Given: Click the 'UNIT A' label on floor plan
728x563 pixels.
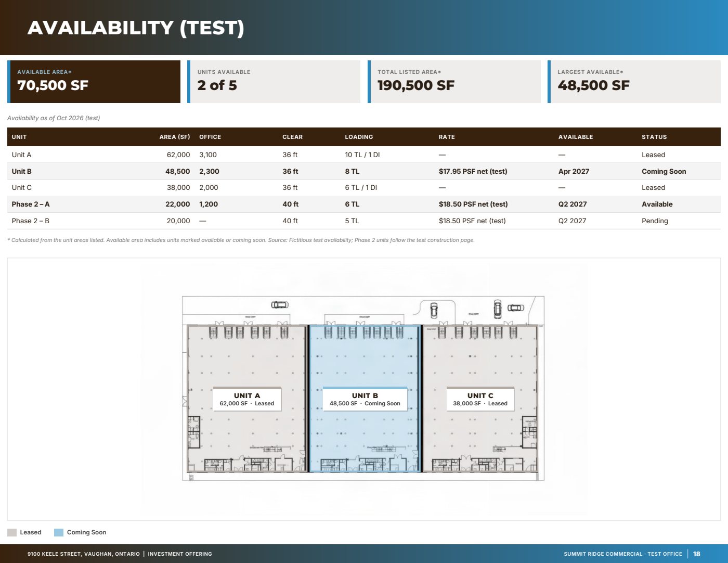Looking at the screenshot, I should pos(247,395).
